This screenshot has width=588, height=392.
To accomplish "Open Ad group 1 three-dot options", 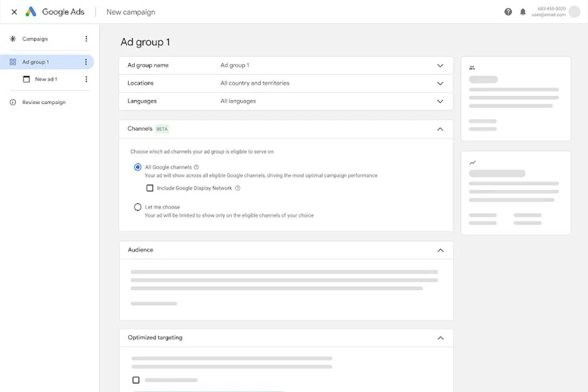I will coord(86,62).
